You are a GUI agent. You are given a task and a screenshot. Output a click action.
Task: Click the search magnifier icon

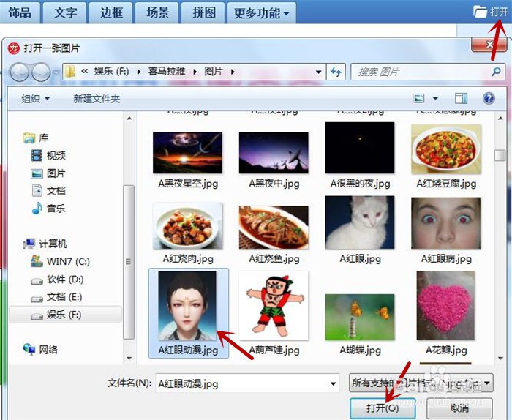tap(496, 72)
